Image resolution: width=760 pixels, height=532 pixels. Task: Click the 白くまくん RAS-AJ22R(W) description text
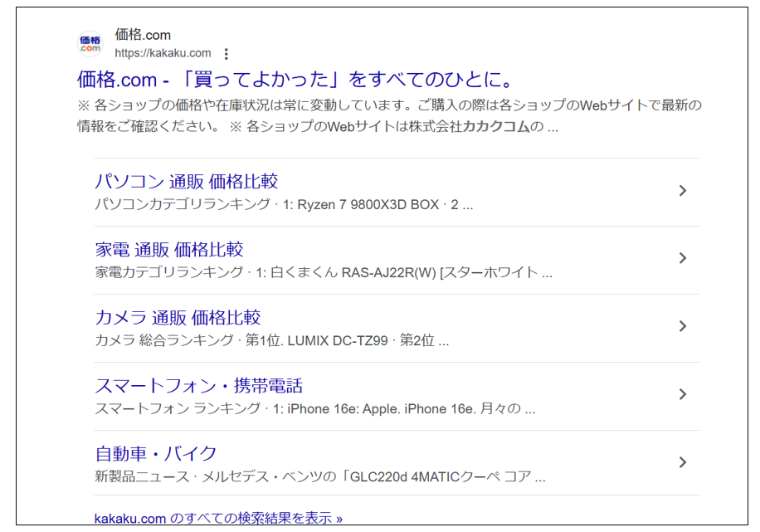point(324,272)
